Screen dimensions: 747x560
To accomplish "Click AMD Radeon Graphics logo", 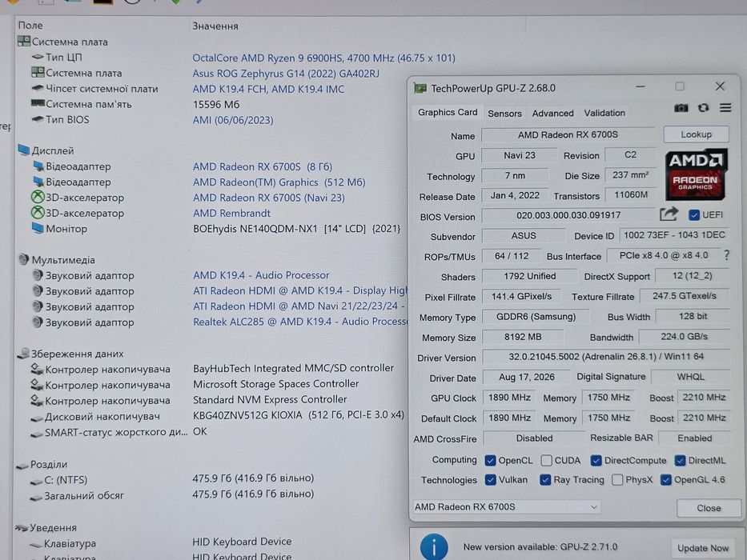I will click(696, 174).
